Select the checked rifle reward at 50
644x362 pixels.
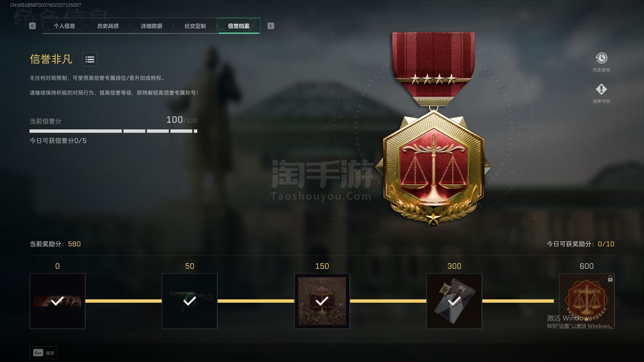coord(190,301)
